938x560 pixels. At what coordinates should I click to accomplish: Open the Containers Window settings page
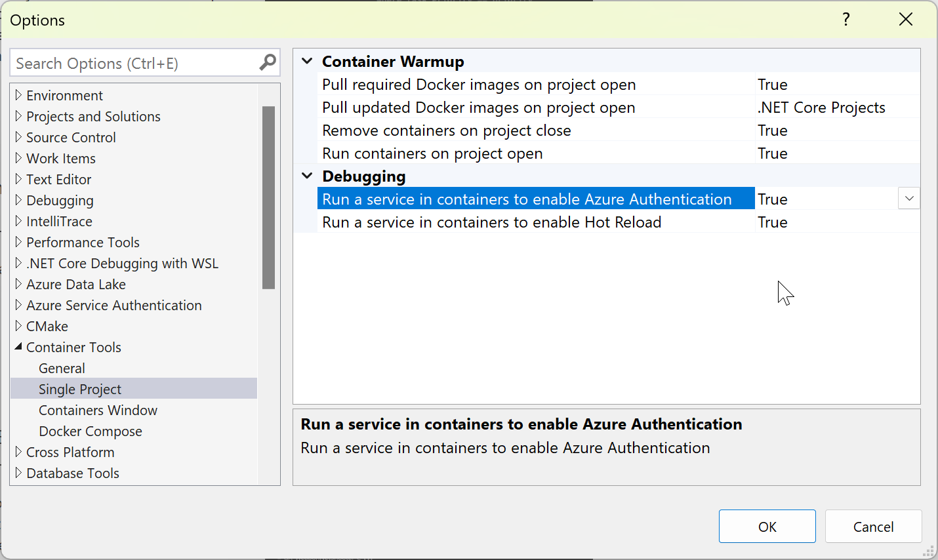98,410
